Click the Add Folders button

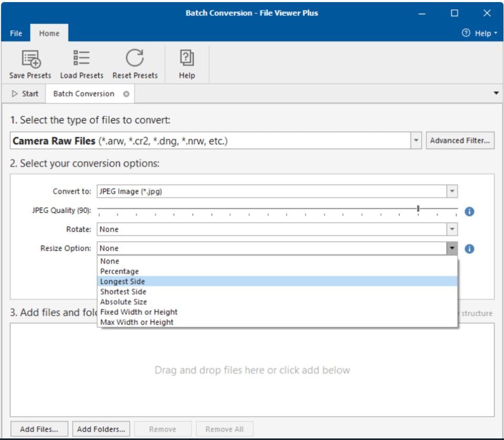(x=101, y=428)
